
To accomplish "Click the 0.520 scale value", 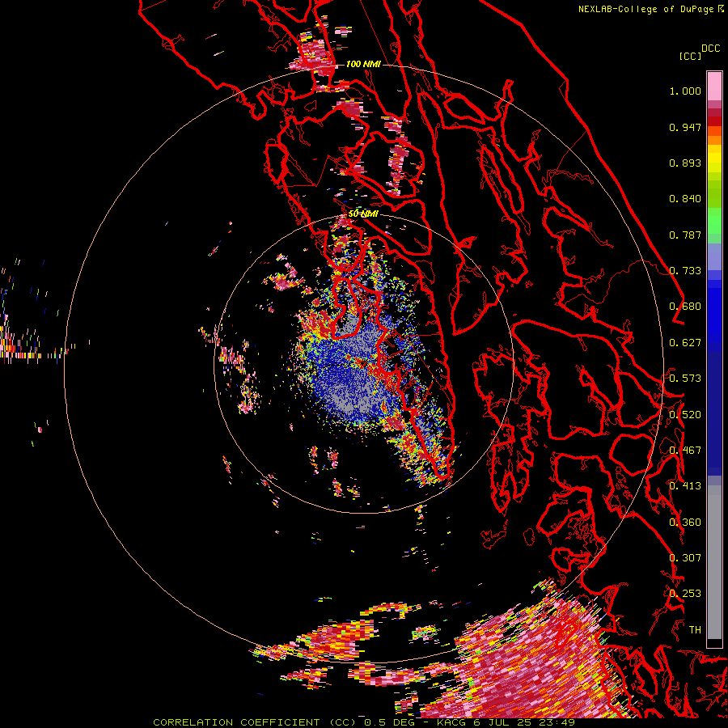I will (685, 415).
